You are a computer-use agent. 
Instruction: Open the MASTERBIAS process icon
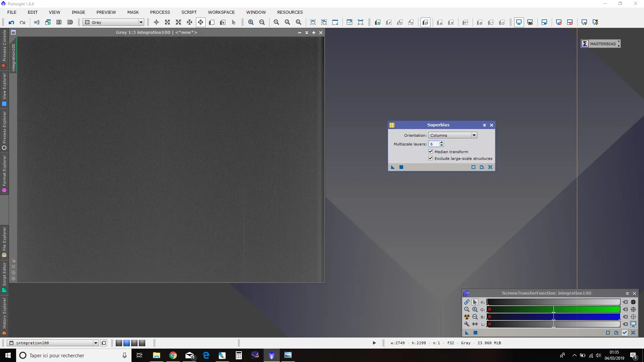click(x=600, y=44)
